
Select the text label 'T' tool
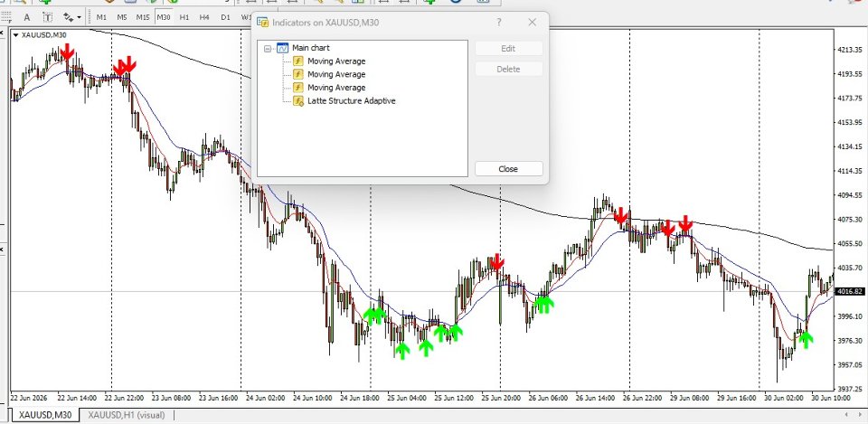point(48,17)
